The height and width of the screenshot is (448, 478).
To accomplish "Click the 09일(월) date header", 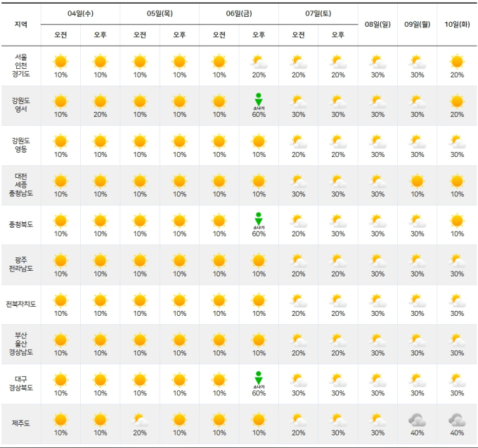I will click(x=418, y=24).
